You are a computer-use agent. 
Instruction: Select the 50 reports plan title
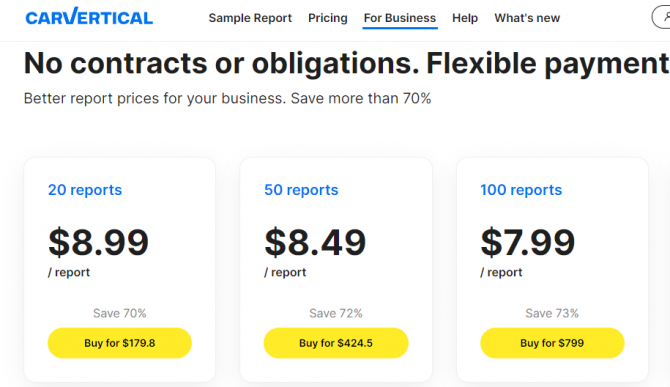(301, 190)
